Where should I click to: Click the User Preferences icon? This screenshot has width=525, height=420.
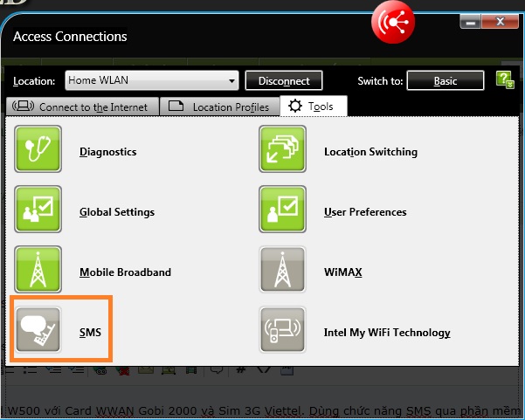point(283,210)
